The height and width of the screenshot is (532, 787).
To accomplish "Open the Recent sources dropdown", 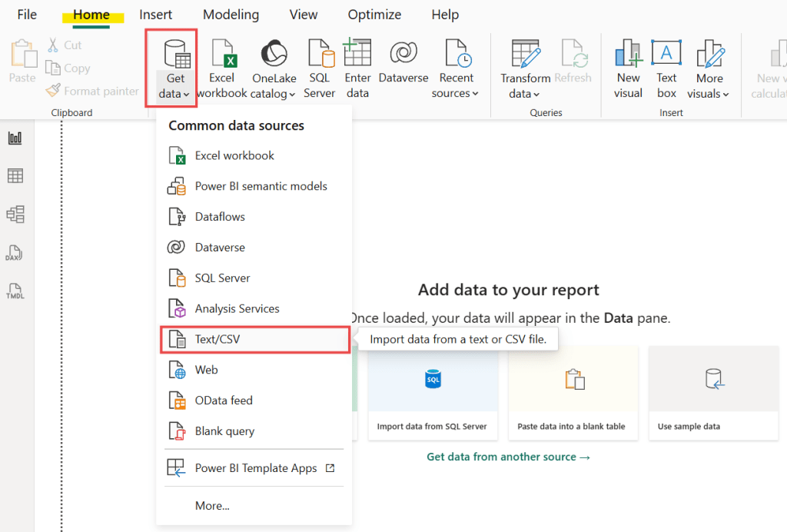I will [456, 93].
